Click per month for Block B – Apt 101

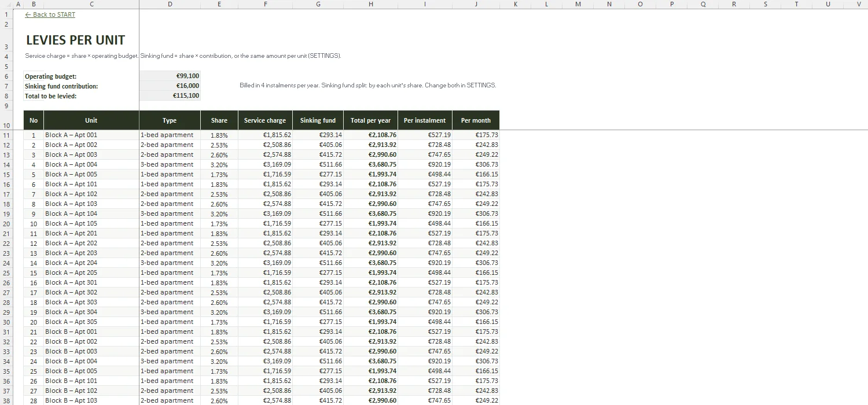tap(476, 381)
